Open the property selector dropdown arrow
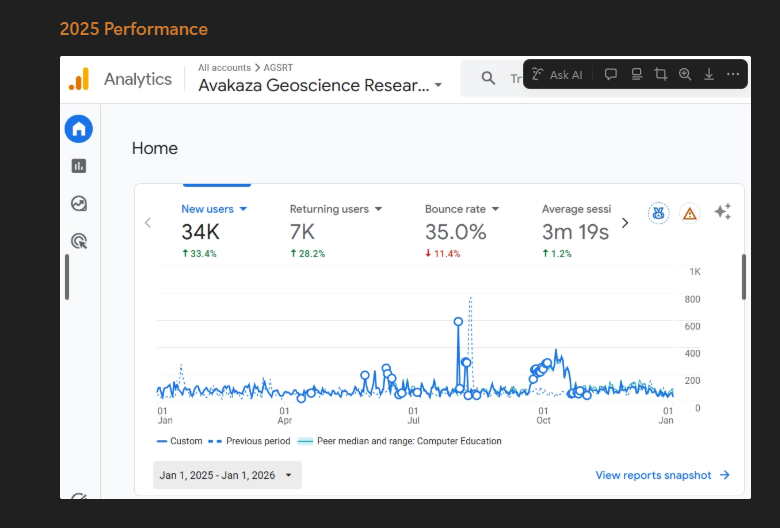The image size is (780, 528). point(438,85)
